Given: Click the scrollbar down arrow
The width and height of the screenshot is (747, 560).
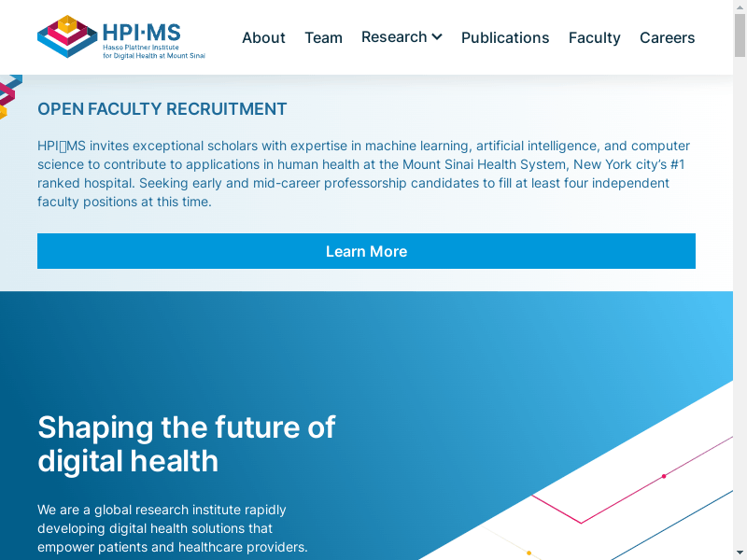Looking at the screenshot, I should tap(740, 554).
